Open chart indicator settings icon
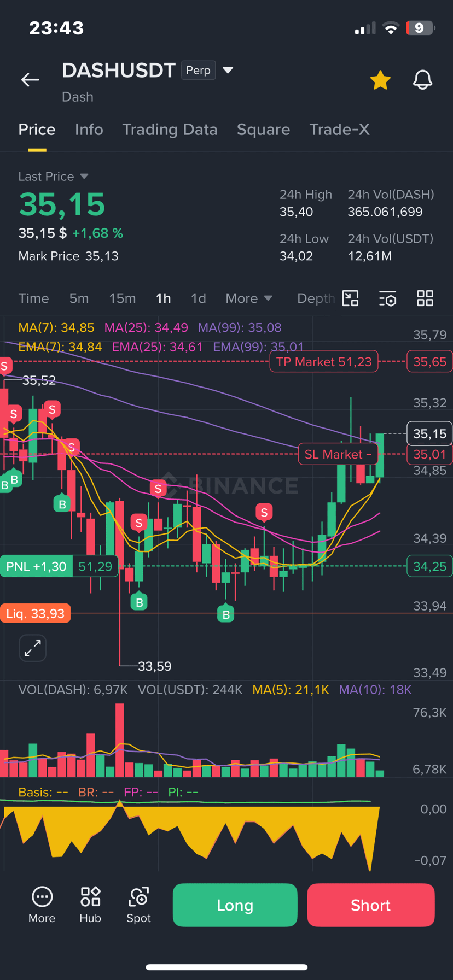The height and width of the screenshot is (980, 453). tap(387, 298)
